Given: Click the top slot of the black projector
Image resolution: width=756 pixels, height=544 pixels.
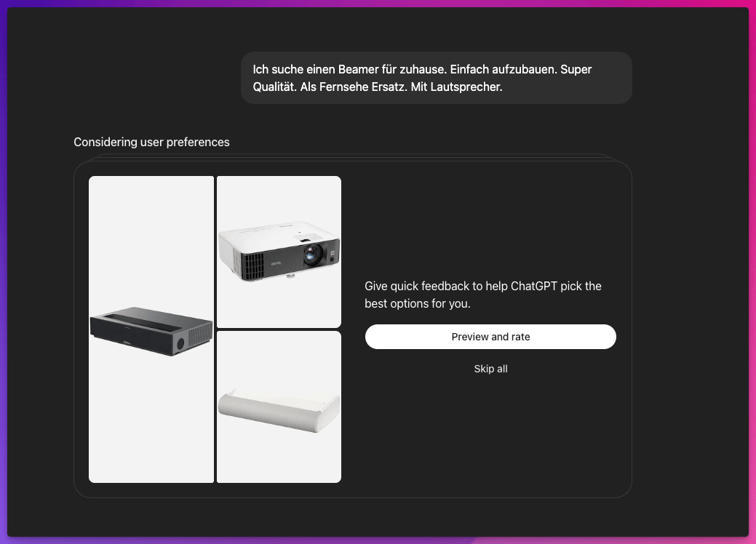Looking at the screenshot, I should click(143, 322).
